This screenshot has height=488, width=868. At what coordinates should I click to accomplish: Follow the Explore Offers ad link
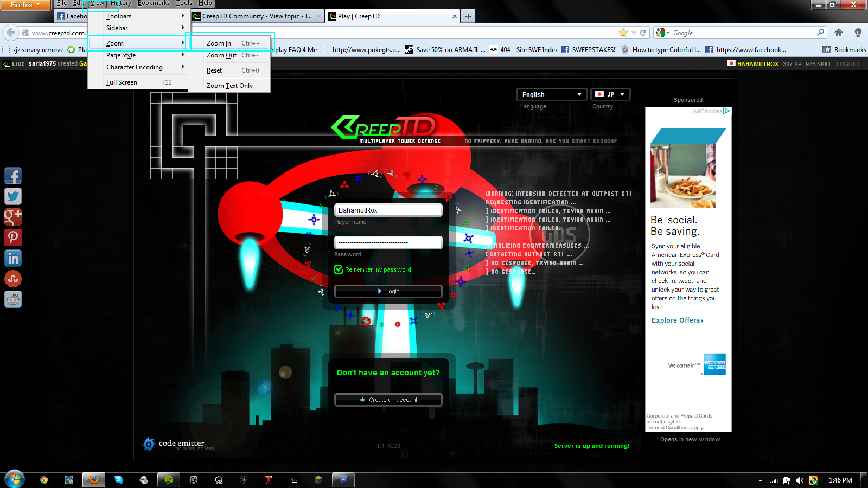tap(678, 320)
